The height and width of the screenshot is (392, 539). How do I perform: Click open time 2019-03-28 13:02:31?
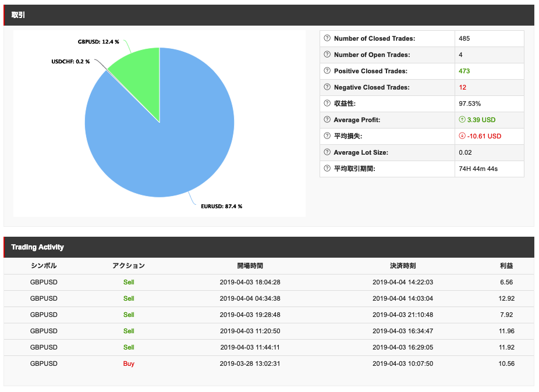tap(250, 364)
